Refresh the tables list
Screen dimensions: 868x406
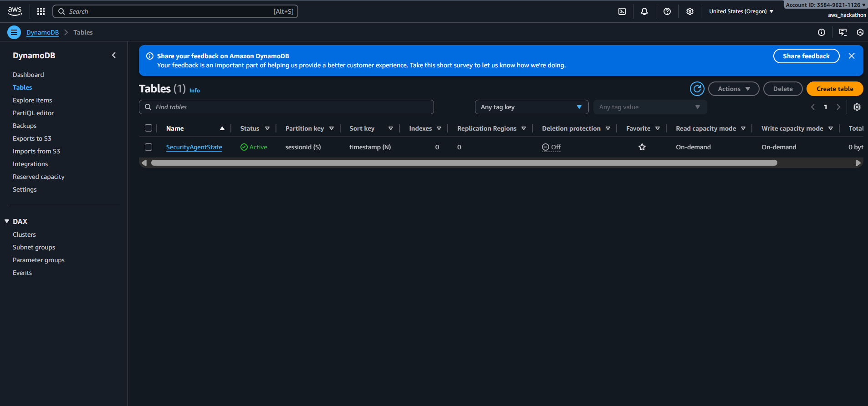697,89
